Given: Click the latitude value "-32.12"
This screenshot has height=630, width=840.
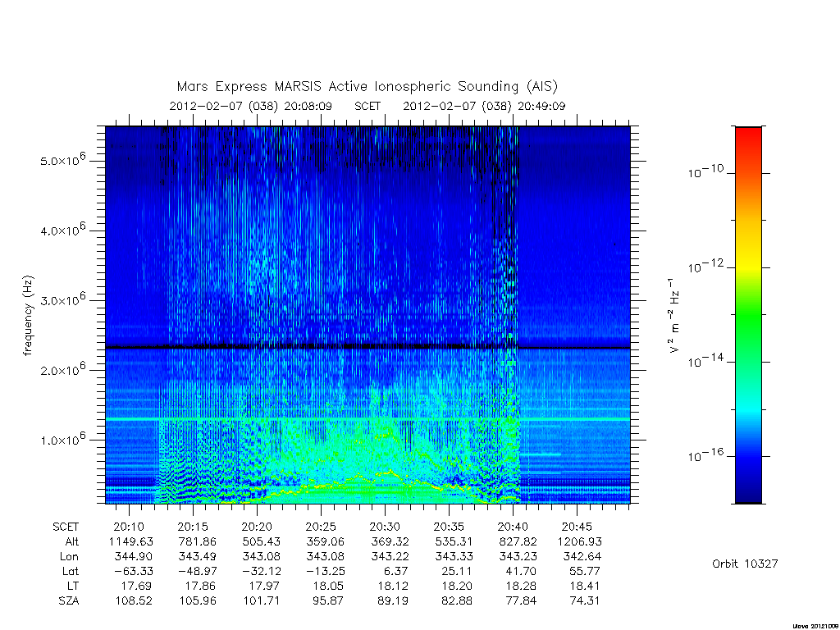Looking at the screenshot, I should pos(262,571).
